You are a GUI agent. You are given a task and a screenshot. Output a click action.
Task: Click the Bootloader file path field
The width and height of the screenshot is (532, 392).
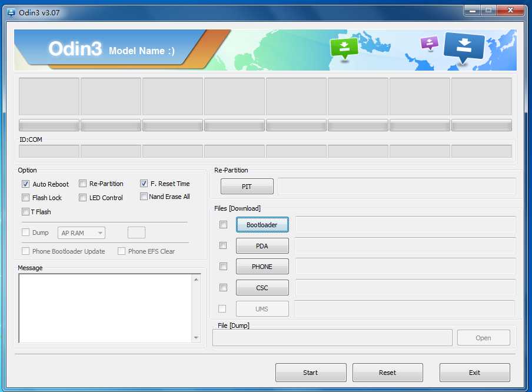point(405,225)
